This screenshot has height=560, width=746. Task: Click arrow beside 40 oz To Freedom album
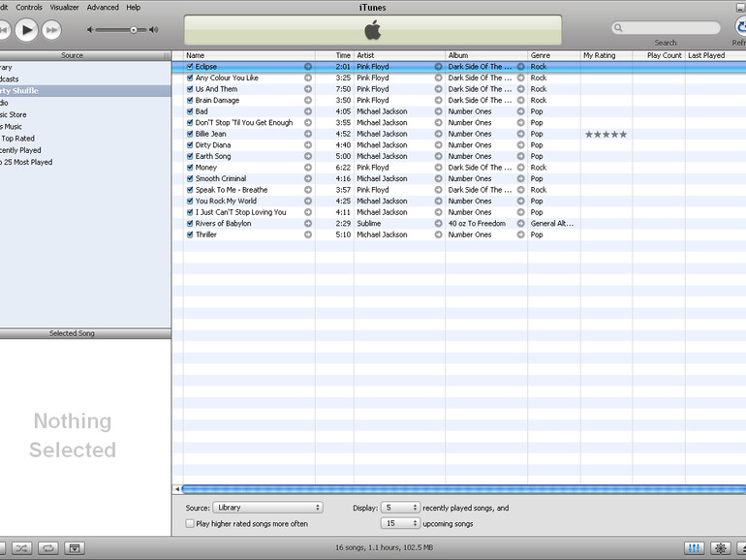pyautogui.click(x=520, y=224)
